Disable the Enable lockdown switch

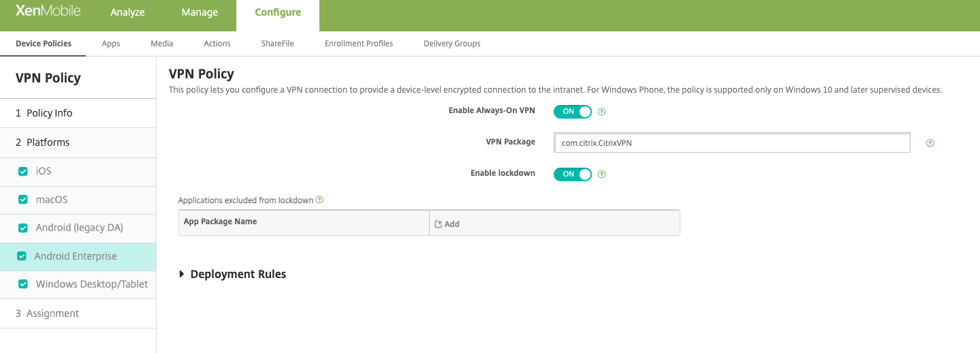572,174
